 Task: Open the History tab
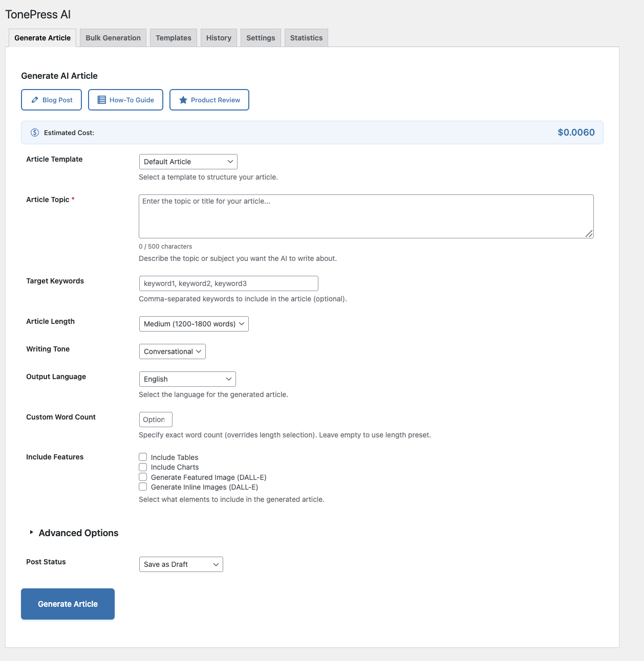[x=219, y=38]
